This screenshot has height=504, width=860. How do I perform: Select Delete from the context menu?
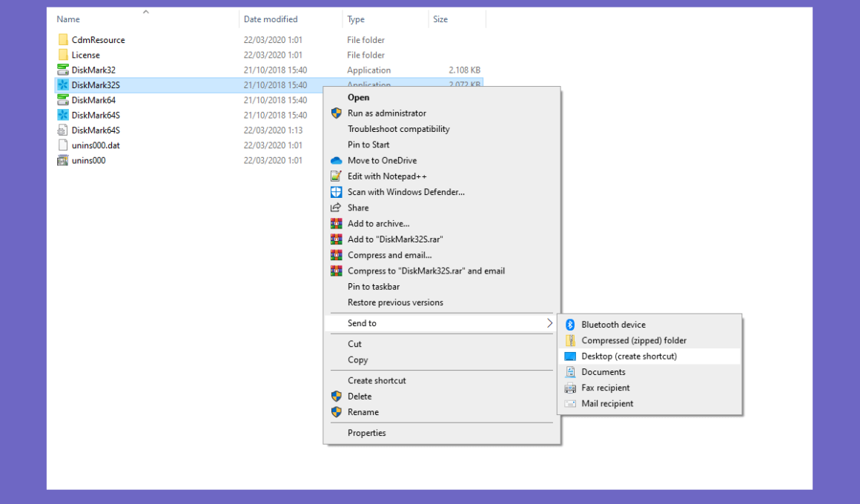click(x=360, y=396)
